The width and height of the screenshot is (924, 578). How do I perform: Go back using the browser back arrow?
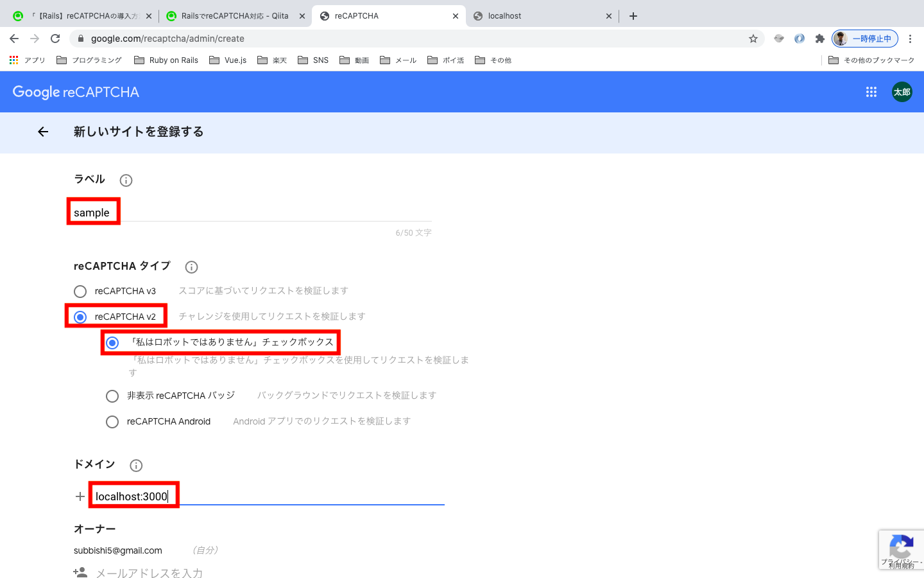click(14, 39)
